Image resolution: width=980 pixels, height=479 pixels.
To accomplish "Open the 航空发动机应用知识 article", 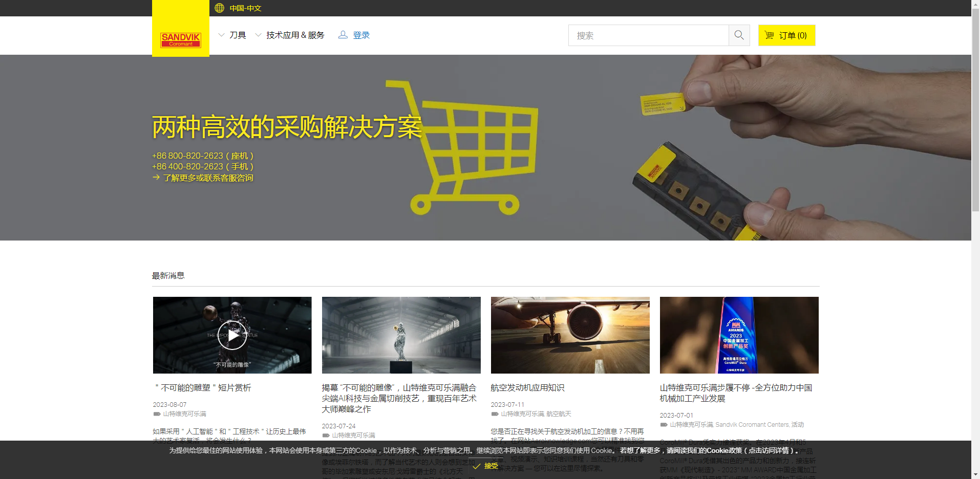I will (x=527, y=388).
